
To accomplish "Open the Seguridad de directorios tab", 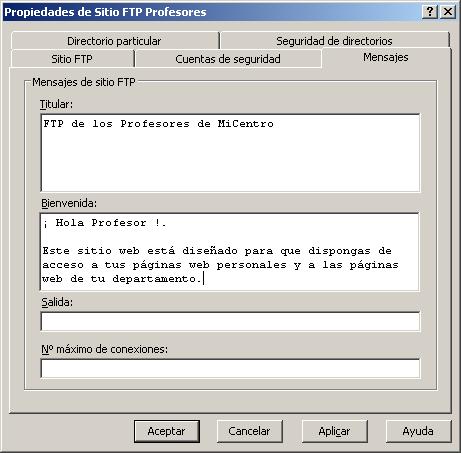I will click(334, 41).
